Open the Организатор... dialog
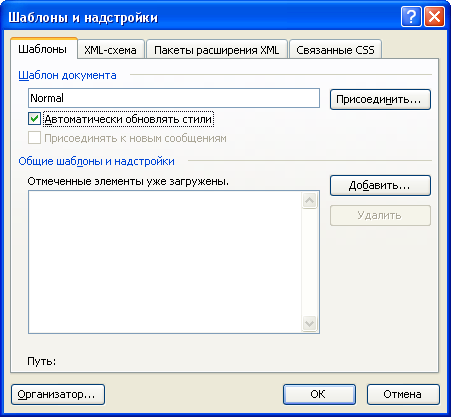The height and width of the screenshot is (417, 451). pos(58,395)
